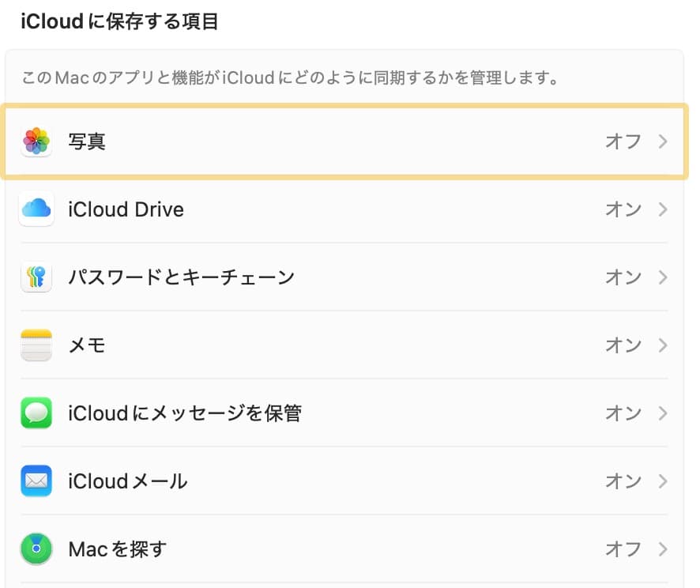Expand the 写真 row chevron
This screenshot has width=700, height=588.
click(662, 141)
